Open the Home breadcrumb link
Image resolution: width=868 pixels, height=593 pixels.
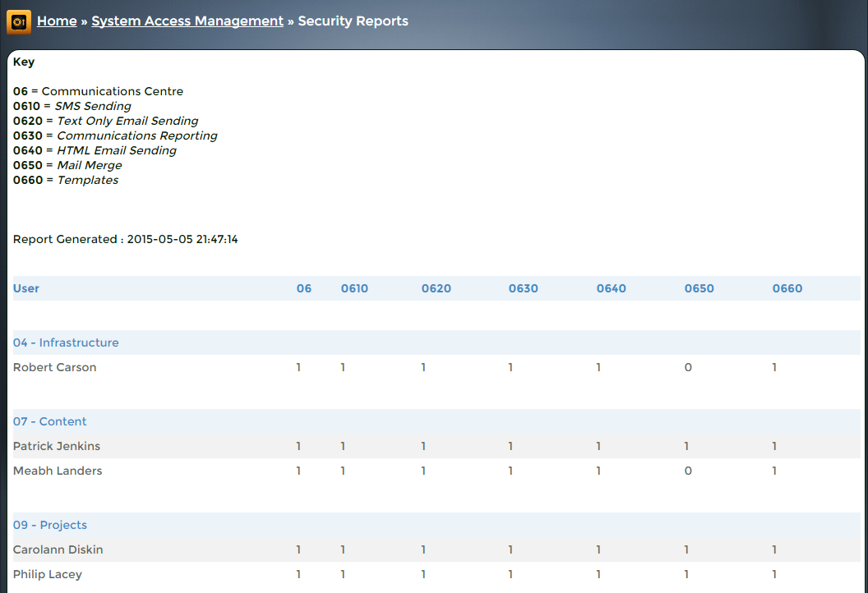[x=57, y=21]
